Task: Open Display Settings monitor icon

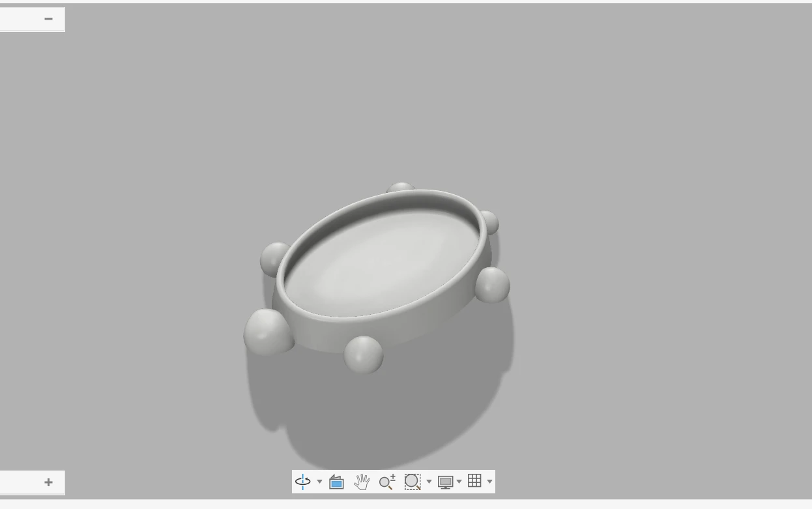Action: (446, 482)
